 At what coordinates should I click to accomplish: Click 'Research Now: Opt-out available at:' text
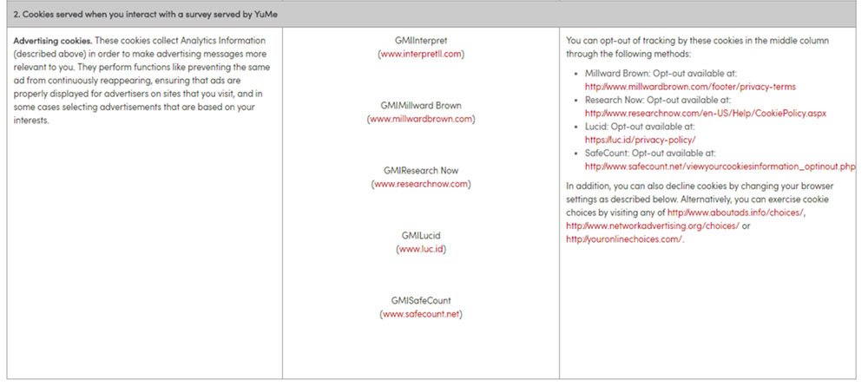[x=658, y=100]
